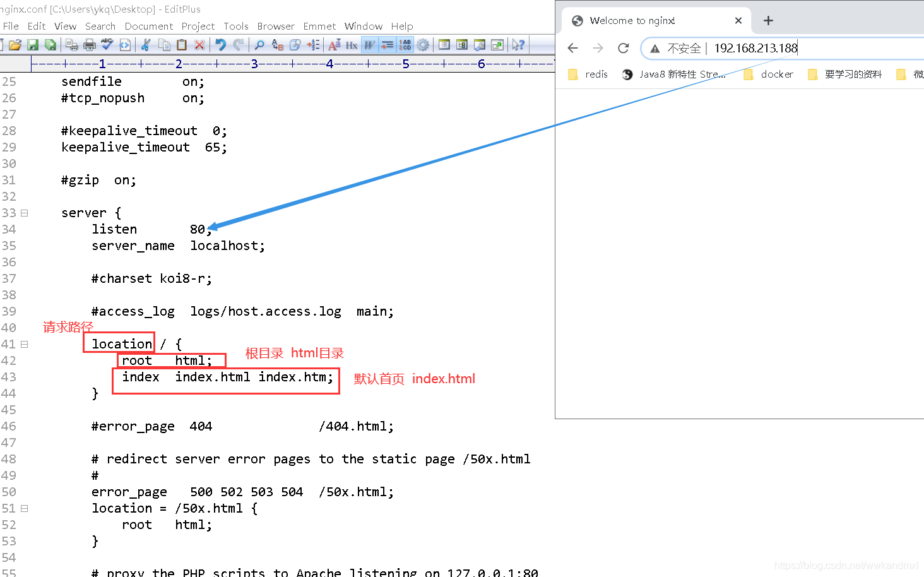Toggle the auto indent toolbar button

[x=388, y=45]
